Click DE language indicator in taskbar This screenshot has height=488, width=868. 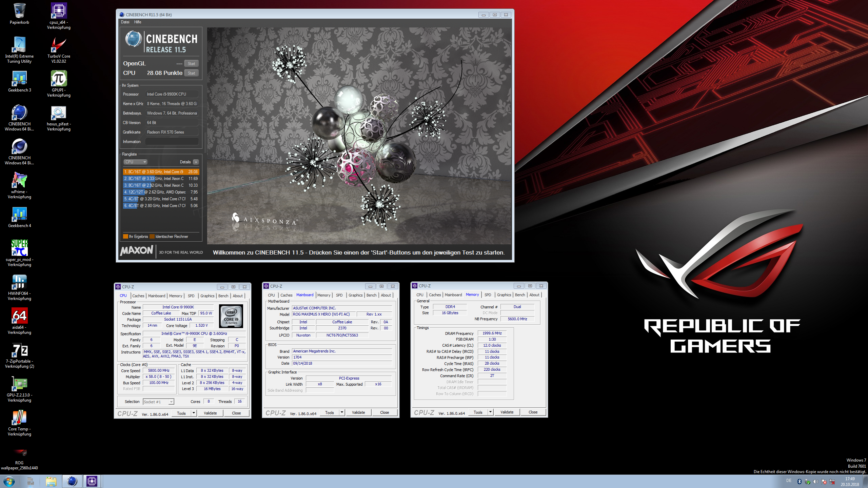tap(789, 481)
